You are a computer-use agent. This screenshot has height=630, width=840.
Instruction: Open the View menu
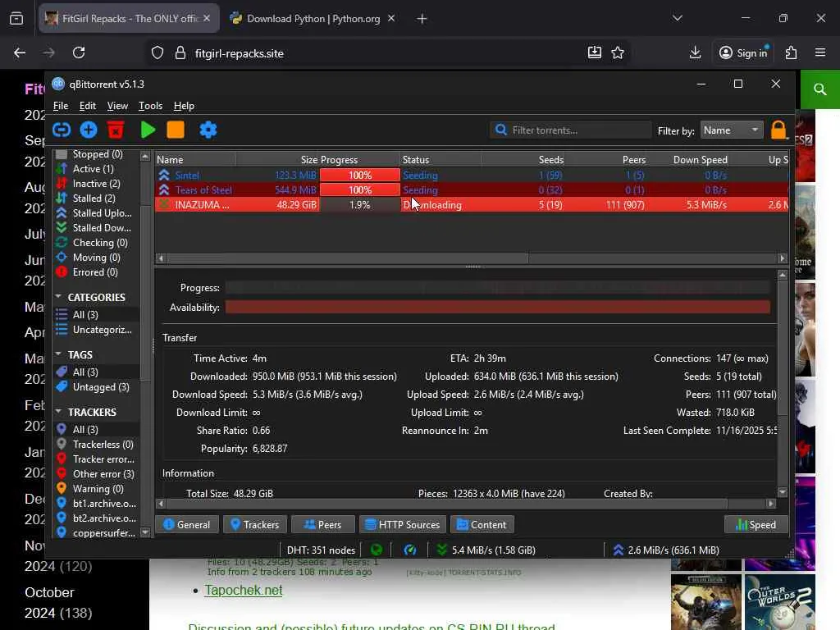pos(117,106)
